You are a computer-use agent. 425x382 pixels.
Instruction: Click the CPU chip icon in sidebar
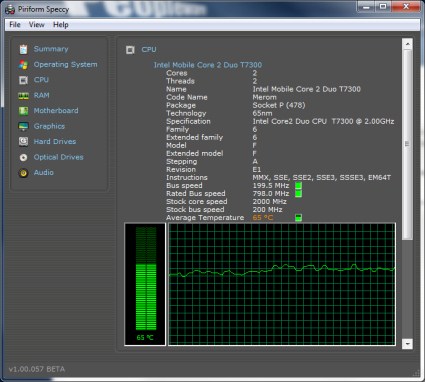coord(23,80)
